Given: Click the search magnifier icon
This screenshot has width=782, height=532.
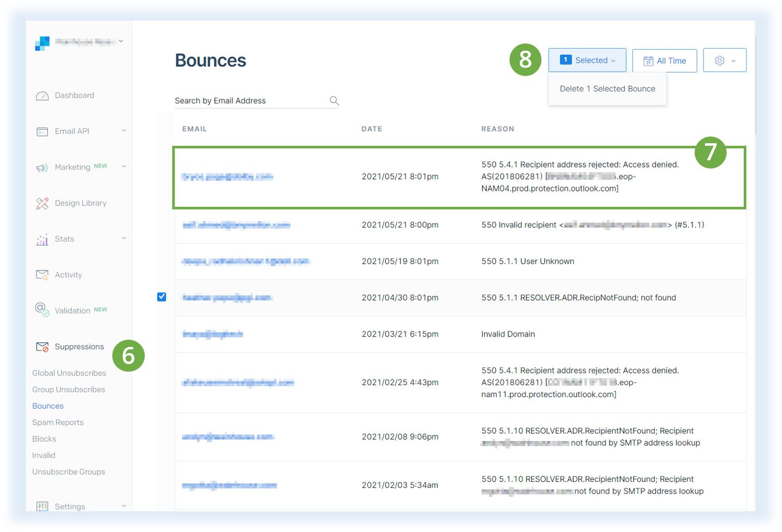Looking at the screenshot, I should (x=334, y=100).
